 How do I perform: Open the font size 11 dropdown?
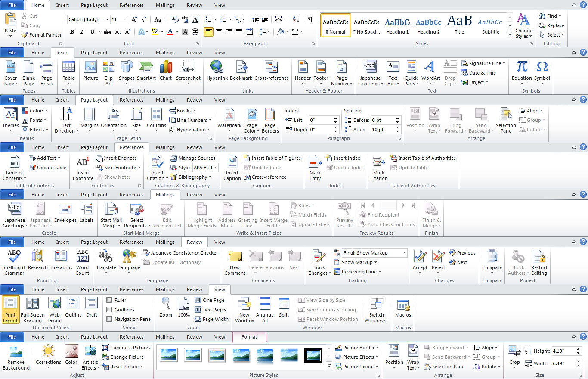point(126,19)
